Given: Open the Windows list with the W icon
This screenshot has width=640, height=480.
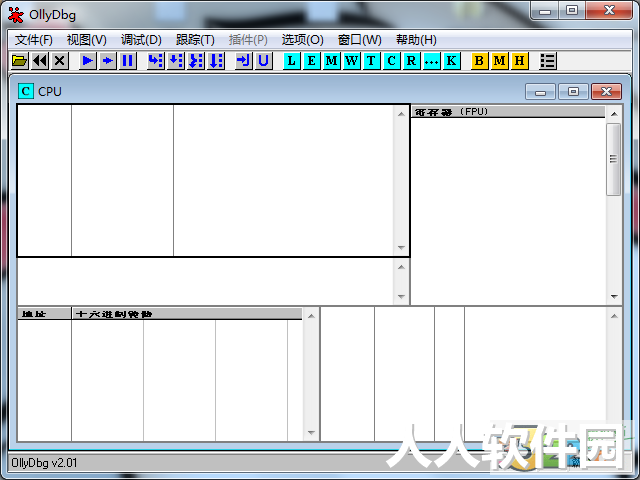Looking at the screenshot, I should [351, 61].
